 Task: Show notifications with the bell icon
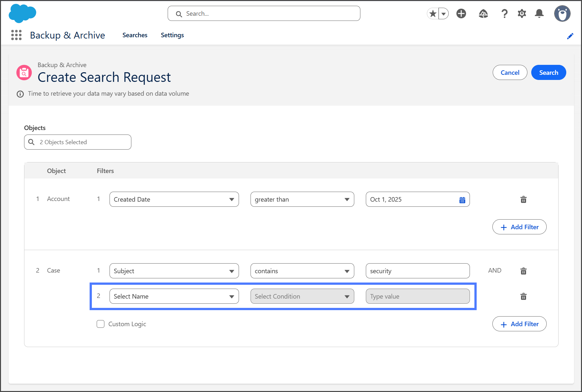click(539, 13)
